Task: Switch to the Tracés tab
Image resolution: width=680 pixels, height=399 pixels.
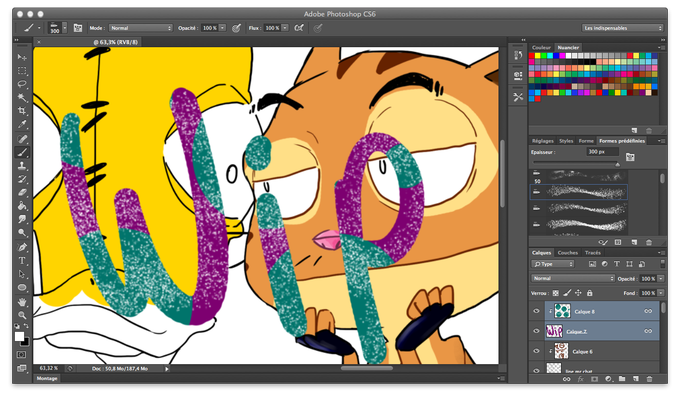Action: pos(592,252)
